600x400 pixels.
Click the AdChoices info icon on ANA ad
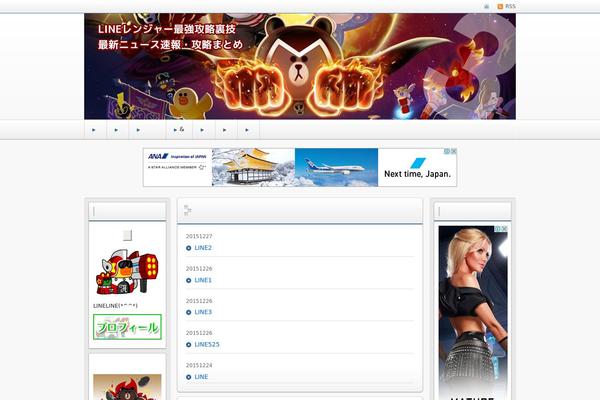[x=447, y=151]
